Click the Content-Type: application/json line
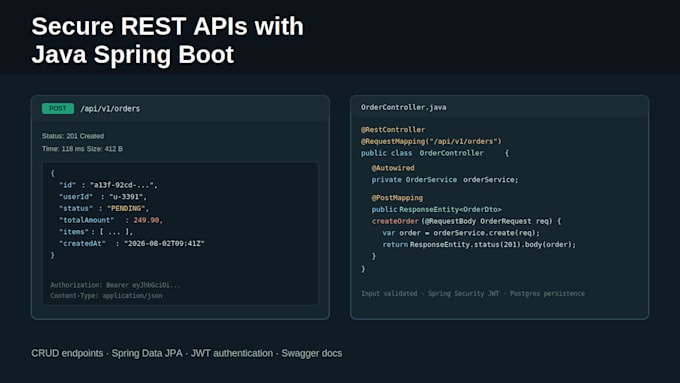The image size is (680, 383). click(x=106, y=296)
